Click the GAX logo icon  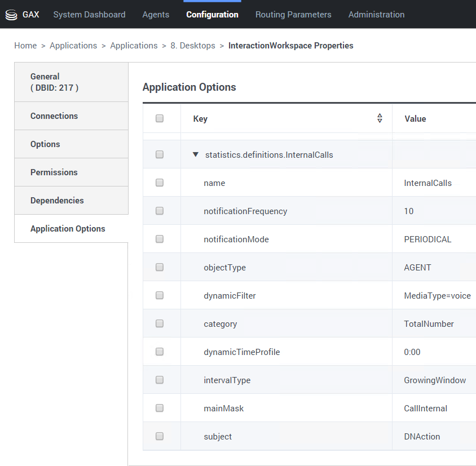click(11, 15)
